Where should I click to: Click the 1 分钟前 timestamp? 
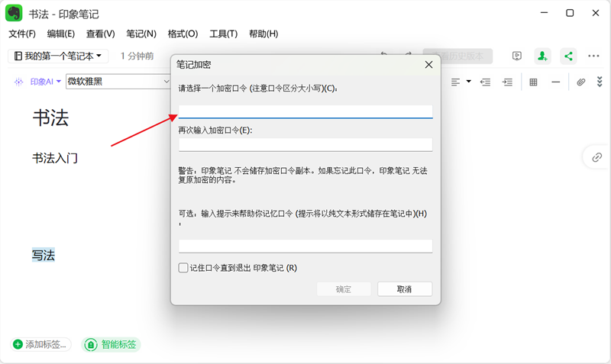(137, 56)
